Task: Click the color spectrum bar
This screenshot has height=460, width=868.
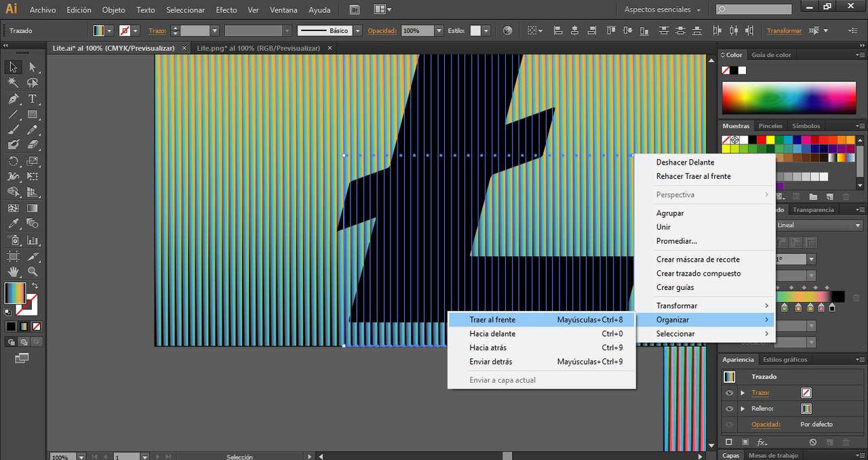Action: pos(789,98)
